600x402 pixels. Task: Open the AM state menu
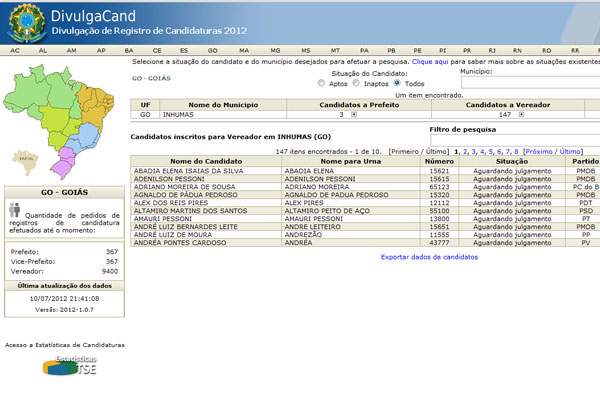[72, 50]
